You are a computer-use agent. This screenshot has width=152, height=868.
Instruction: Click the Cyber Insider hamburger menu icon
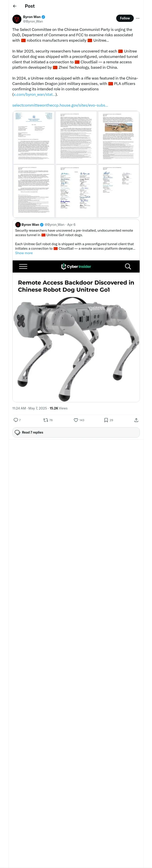pos(23,267)
